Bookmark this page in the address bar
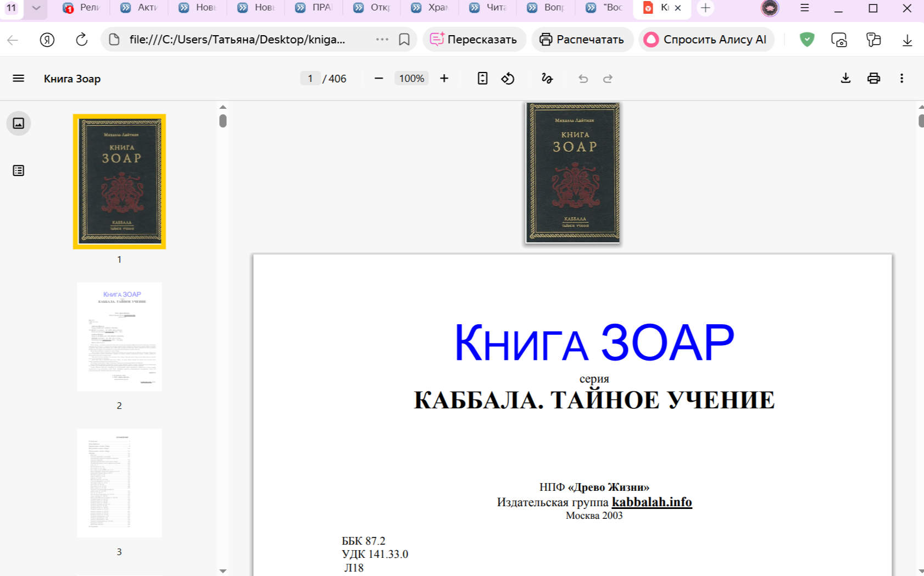This screenshot has width=924, height=576. coord(404,40)
